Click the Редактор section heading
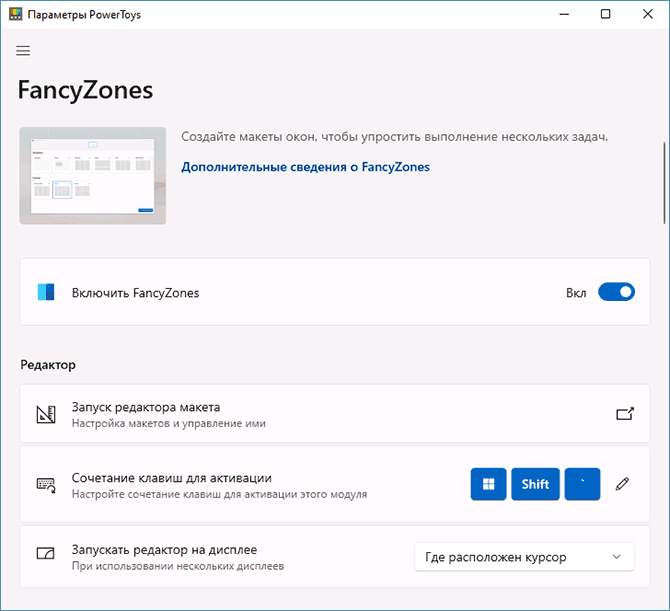This screenshot has width=670, height=611. point(48,365)
